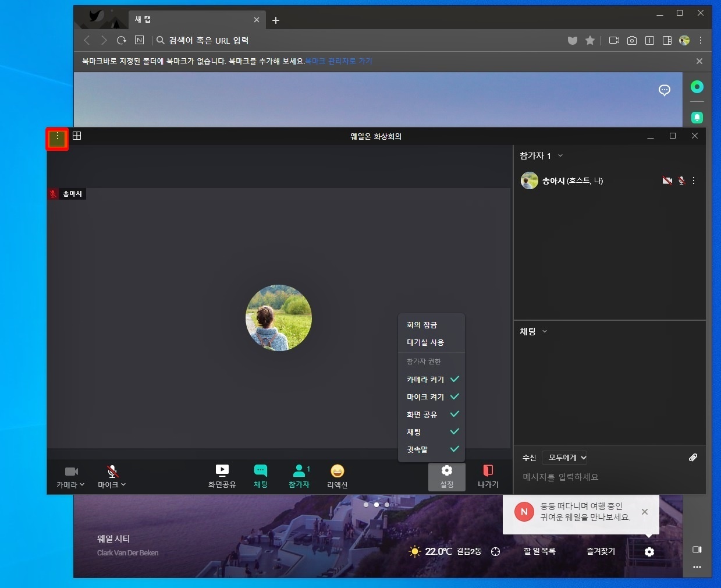This screenshot has width=721, height=588.
Task: Open the Naver N icon in browser toolbar
Action: (139, 40)
